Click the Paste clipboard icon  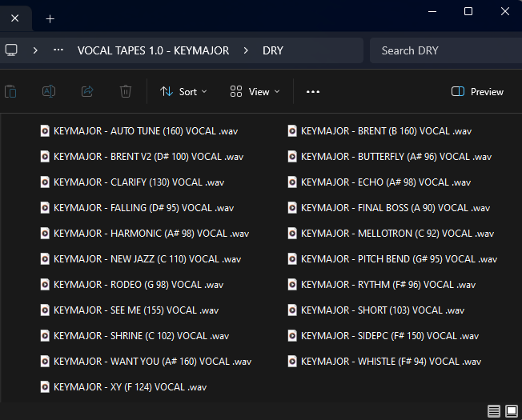coord(10,91)
